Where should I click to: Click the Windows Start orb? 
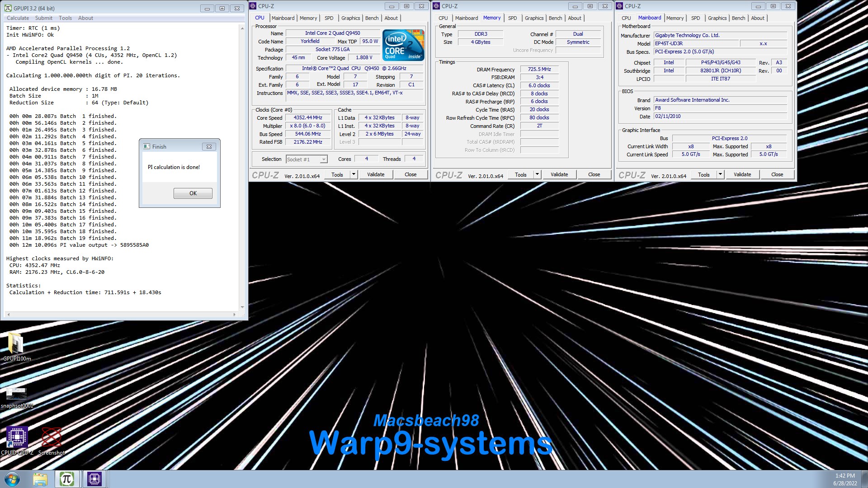(x=12, y=479)
